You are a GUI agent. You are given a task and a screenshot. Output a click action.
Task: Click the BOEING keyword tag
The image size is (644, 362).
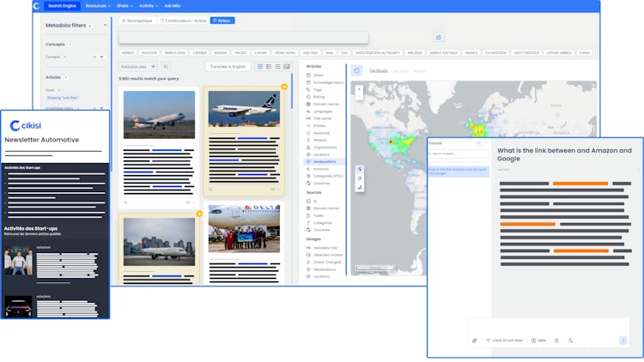221,53
